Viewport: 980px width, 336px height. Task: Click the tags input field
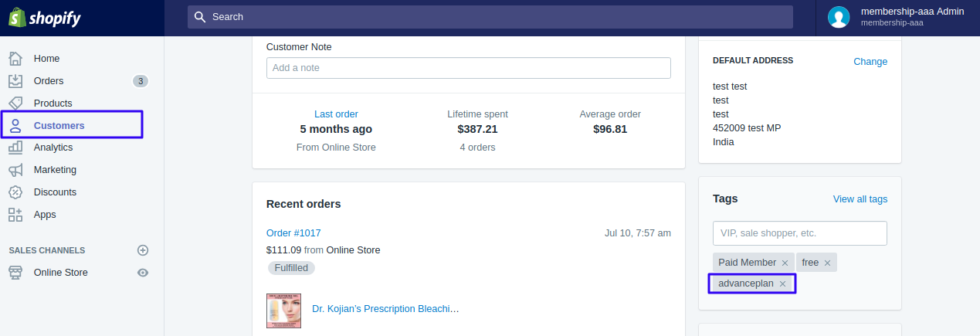(800, 233)
